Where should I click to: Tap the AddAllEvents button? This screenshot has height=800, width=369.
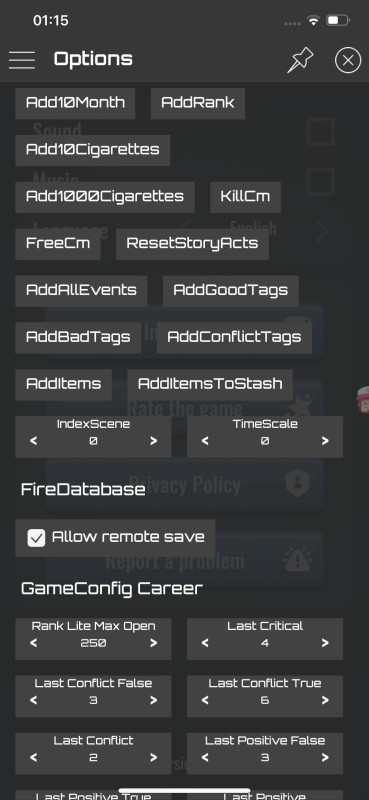(81, 291)
